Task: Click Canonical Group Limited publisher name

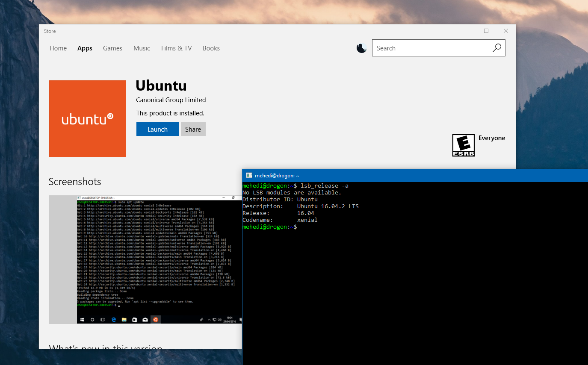Action: tap(171, 100)
